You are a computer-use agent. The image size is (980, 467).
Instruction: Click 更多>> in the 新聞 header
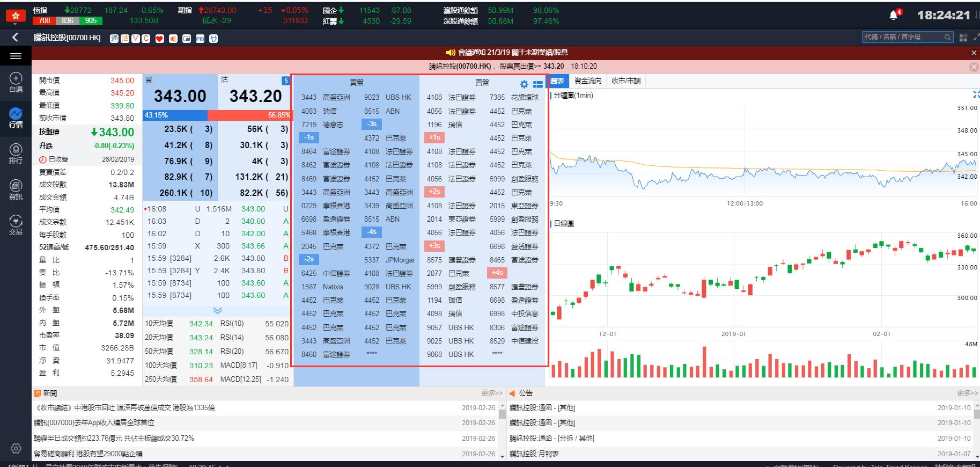click(492, 393)
